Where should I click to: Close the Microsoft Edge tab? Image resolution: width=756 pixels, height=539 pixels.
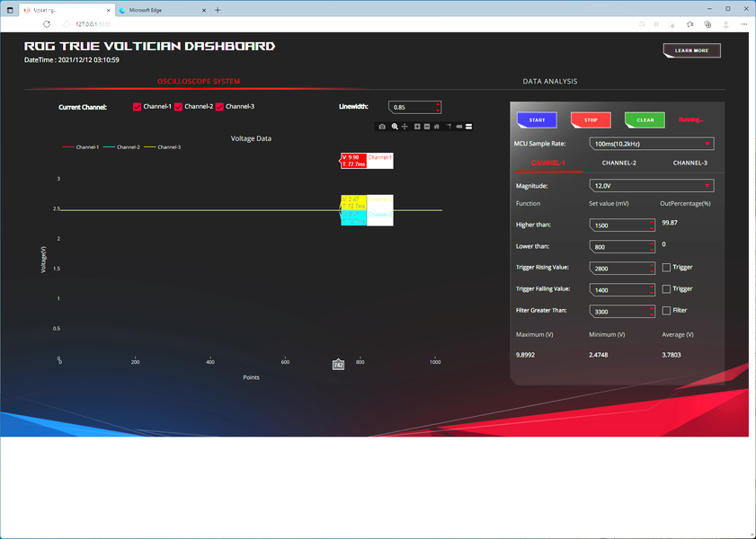click(204, 10)
